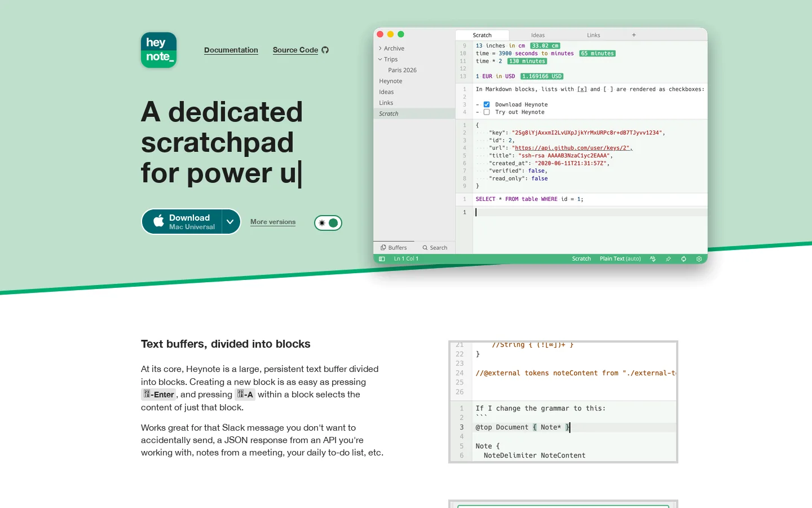This screenshot has width=812, height=508.
Task: Click the grammar code screenshot thumbnail
Action: pyautogui.click(x=563, y=402)
